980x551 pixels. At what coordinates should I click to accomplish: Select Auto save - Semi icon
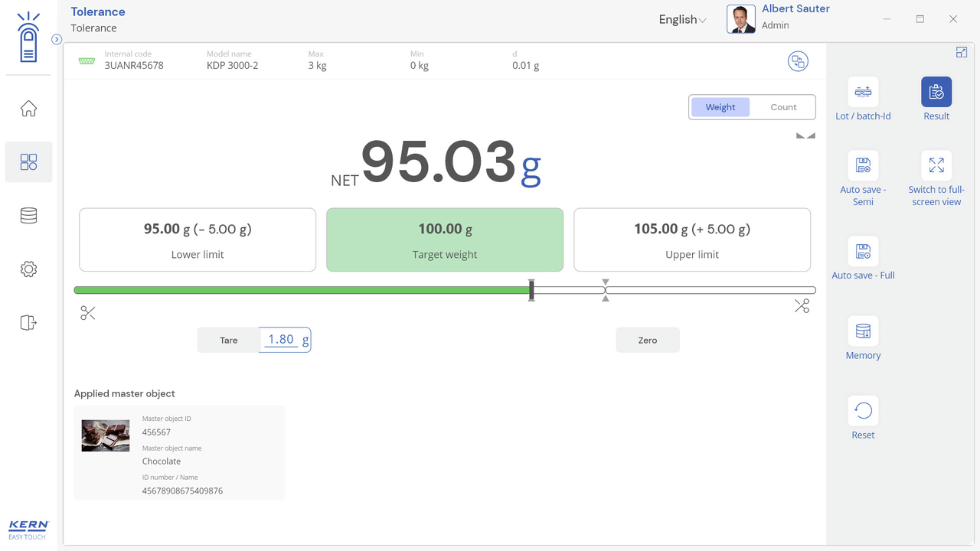click(863, 165)
